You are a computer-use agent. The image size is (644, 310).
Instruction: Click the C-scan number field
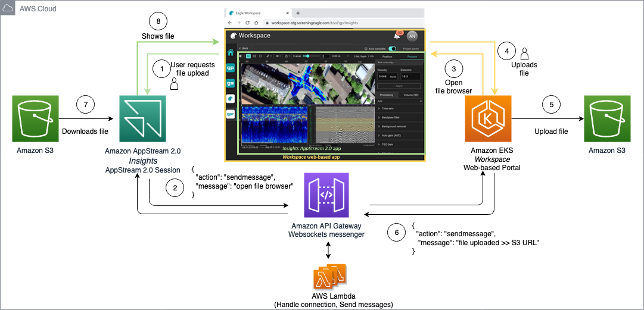325,56
